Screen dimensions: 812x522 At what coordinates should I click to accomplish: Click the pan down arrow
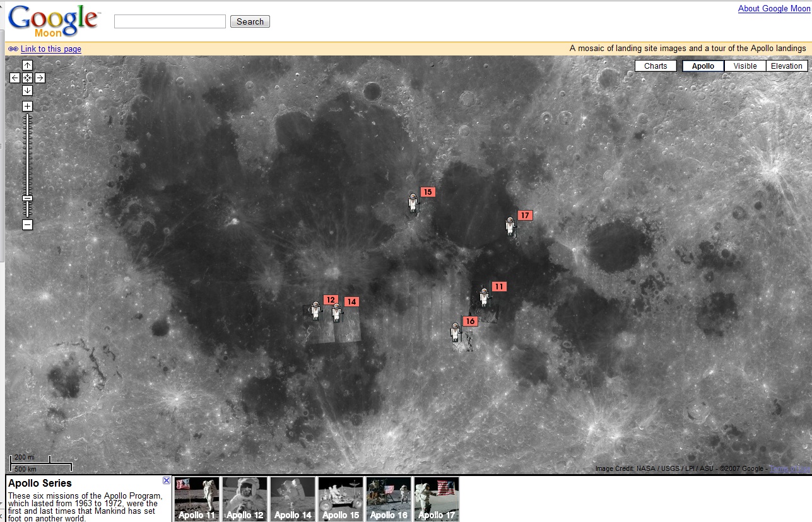pos(26,90)
